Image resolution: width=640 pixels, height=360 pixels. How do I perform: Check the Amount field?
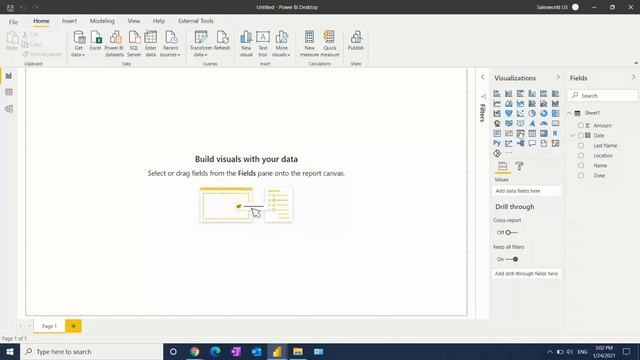tap(581, 125)
